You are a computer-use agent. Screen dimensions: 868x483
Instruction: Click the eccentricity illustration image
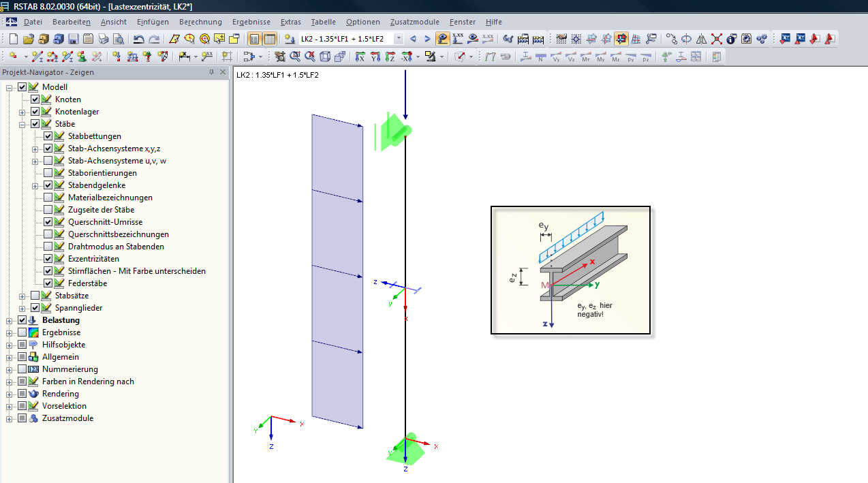tap(570, 270)
